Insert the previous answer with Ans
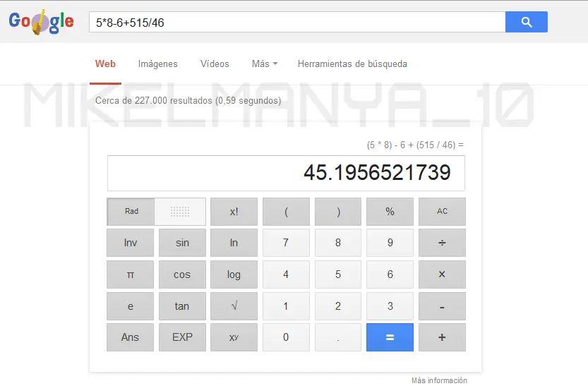This screenshot has width=588, height=386. click(130, 337)
